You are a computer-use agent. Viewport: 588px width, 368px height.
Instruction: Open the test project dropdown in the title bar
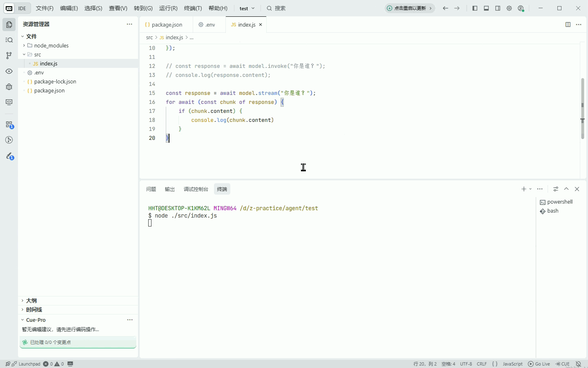pyautogui.click(x=247, y=8)
